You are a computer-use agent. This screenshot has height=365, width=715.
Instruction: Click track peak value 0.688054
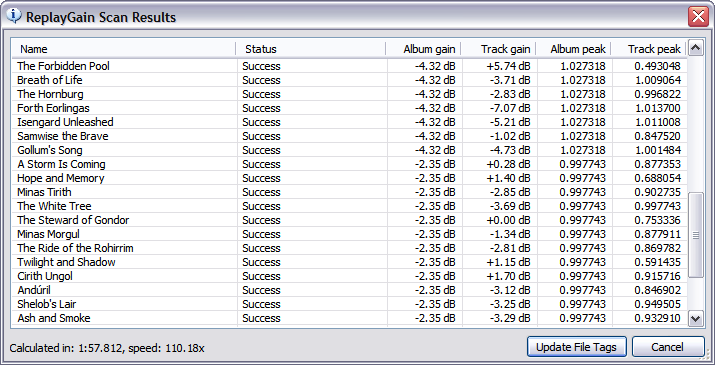point(657,178)
